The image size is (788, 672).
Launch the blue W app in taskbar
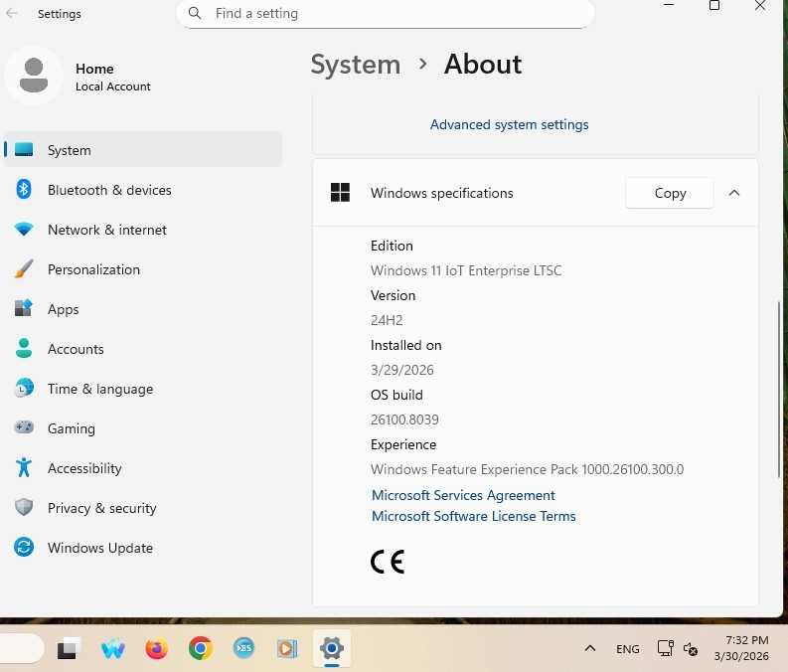pyautogui.click(x=112, y=648)
